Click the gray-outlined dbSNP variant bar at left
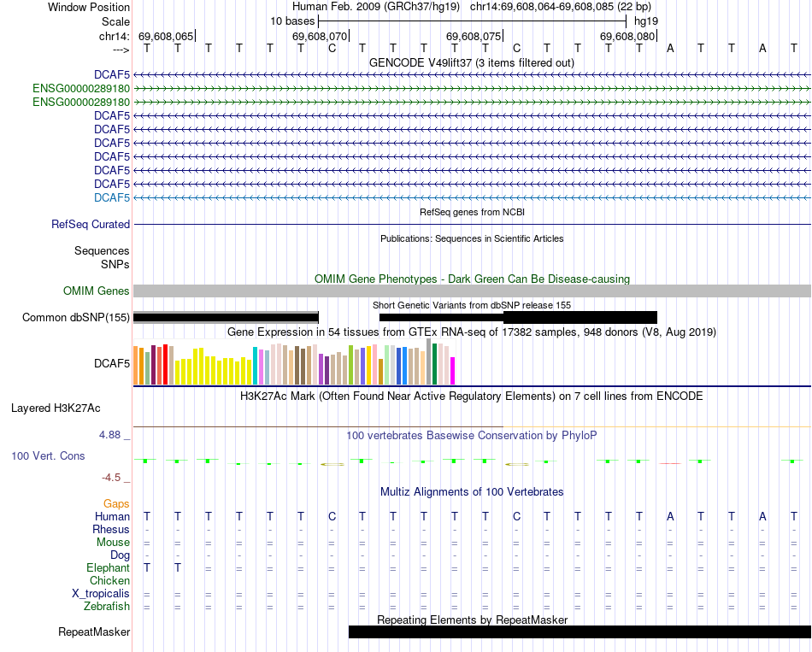 [226, 318]
